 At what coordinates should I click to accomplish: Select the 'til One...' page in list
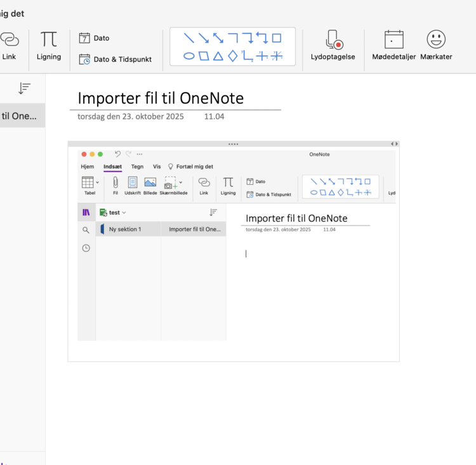pyautogui.click(x=20, y=116)
